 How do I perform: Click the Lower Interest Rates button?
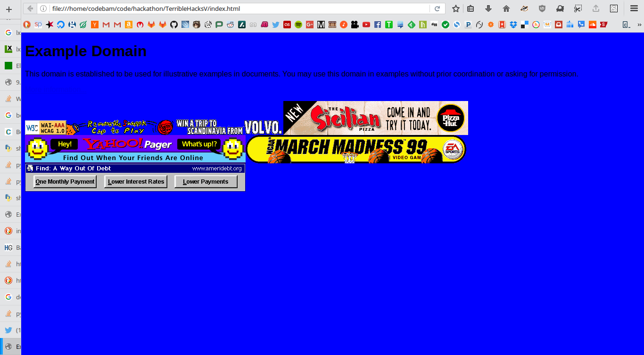pyautogui.click(x=136, y=182)
